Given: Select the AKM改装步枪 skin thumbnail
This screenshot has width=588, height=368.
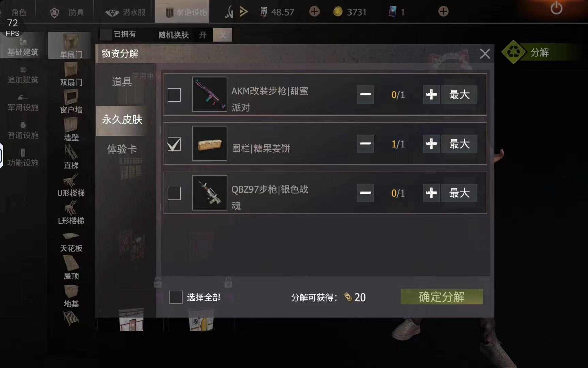Looking at the screenshot, I should 210,94.
